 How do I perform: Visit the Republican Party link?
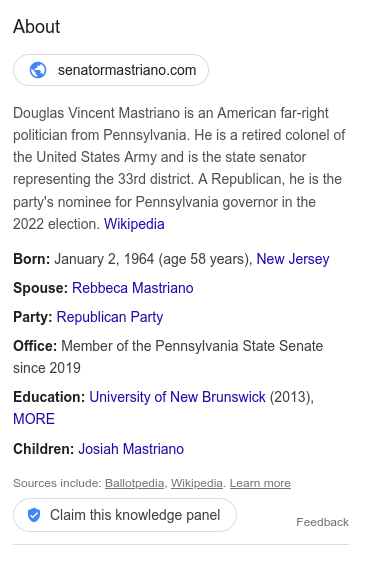(110, 317)
